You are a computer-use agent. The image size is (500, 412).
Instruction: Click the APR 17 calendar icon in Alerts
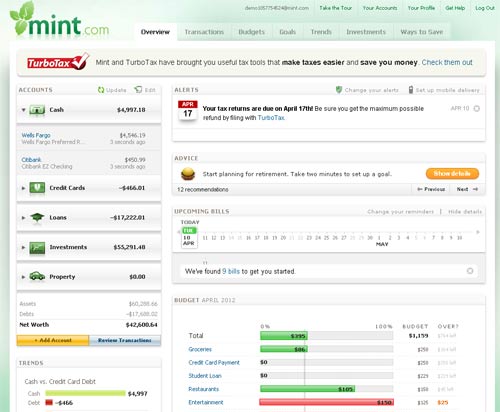click(187, 110)
